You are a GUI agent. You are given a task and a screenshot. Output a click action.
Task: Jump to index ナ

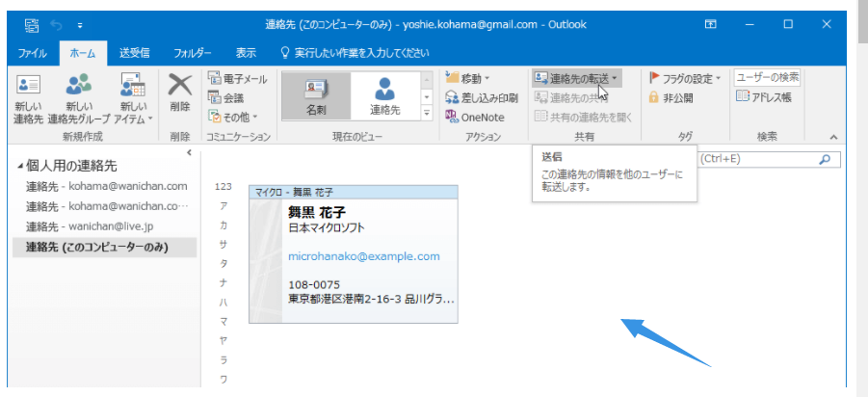(x=224, y=283)
